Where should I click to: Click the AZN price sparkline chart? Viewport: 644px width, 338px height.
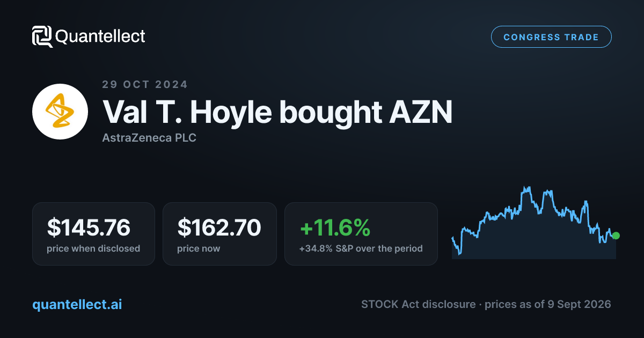pos(534,223)
